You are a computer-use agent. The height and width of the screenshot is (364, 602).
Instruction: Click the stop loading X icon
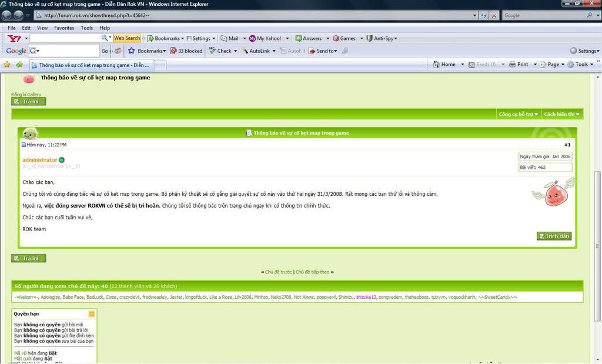[x=494, y=15]
